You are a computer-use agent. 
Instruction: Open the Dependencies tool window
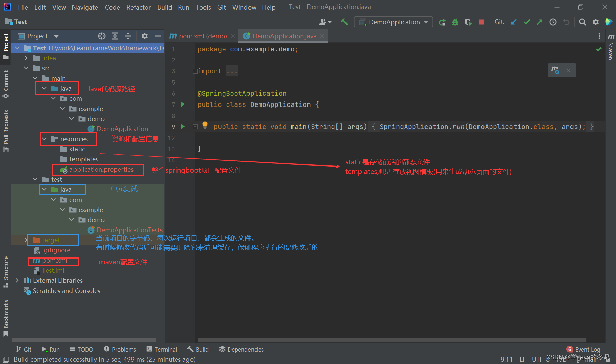pyautogui.click(x=241, y=350)
